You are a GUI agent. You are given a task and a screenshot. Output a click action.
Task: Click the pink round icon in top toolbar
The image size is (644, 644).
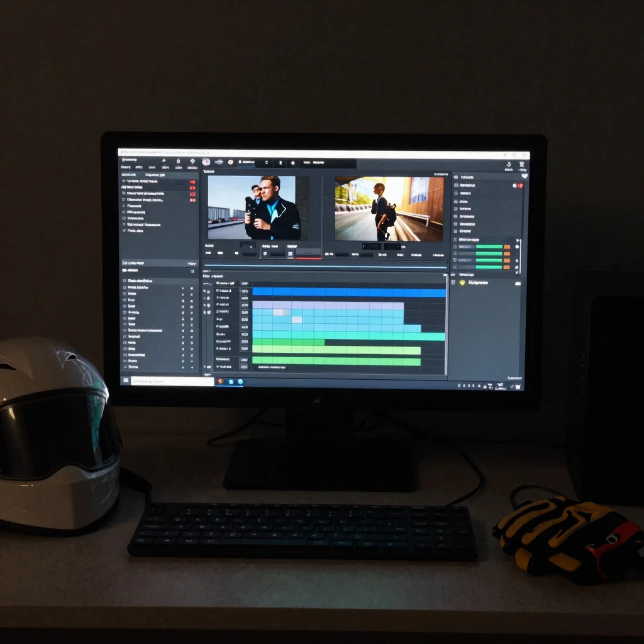coord(206,162)
